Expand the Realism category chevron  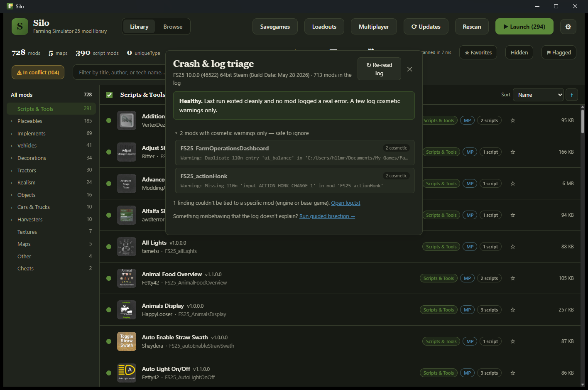[x=12, y=183]
